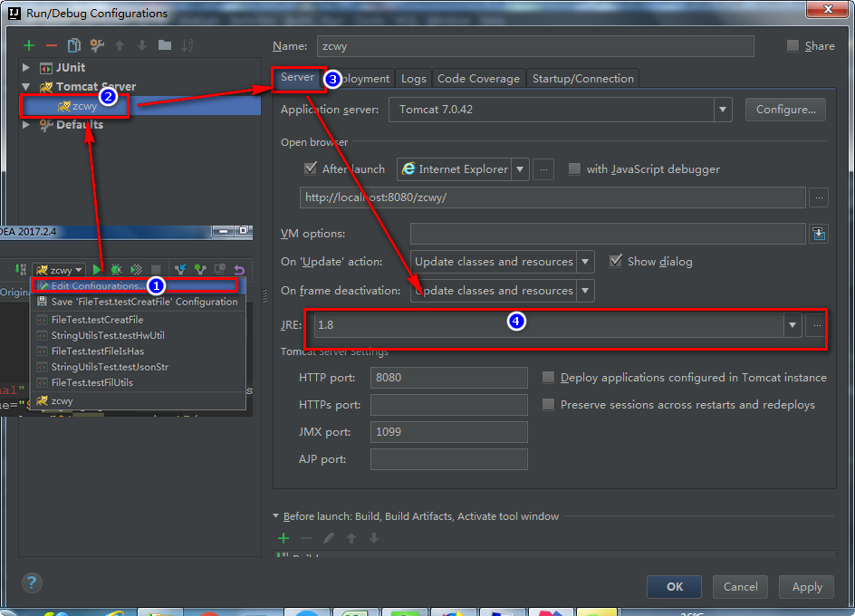Click the Debug bug icon in the toolbar

click(x=116, y=269)
